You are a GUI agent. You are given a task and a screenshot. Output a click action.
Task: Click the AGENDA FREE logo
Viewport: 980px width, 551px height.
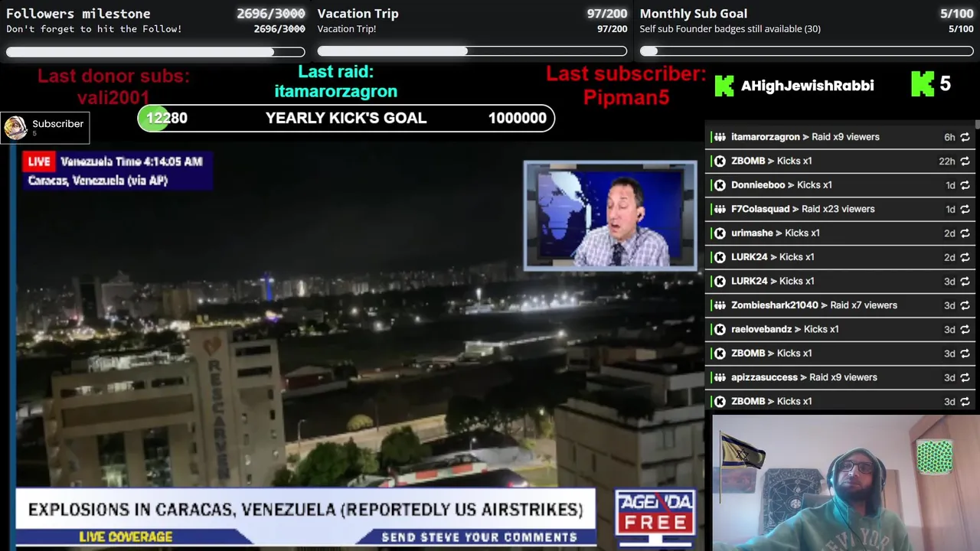(655, 513)
